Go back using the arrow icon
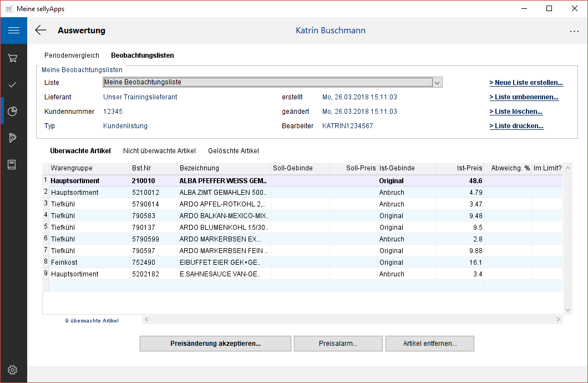This screenshot has width=588, height=383. click(40, 31)
